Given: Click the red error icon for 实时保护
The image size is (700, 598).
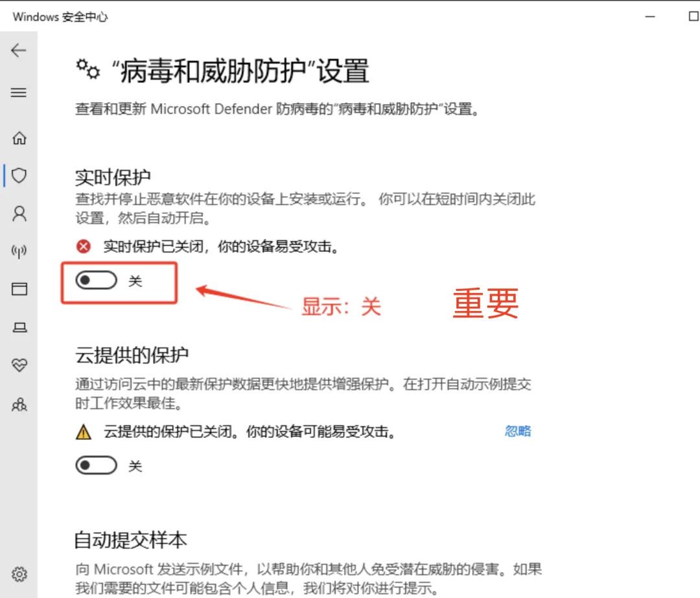Looking at the screenshot, I should (84, 246).
